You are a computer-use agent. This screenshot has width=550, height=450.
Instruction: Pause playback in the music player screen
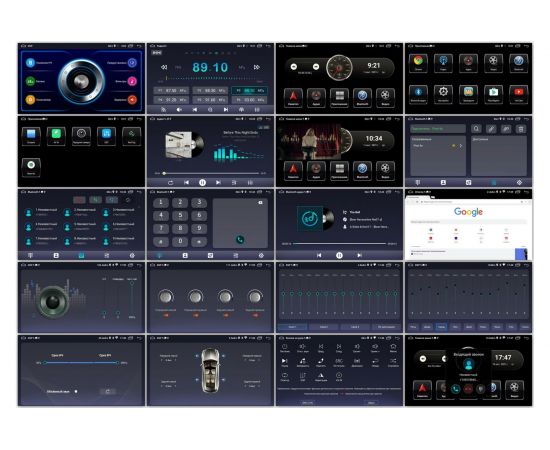[x=202, y=182]
